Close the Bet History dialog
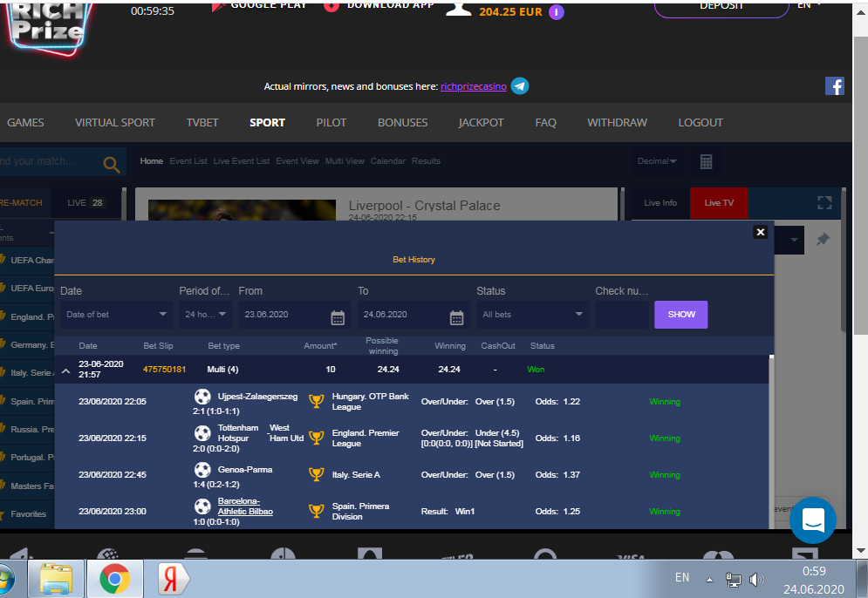868x598 pixels. click(760, 232)
